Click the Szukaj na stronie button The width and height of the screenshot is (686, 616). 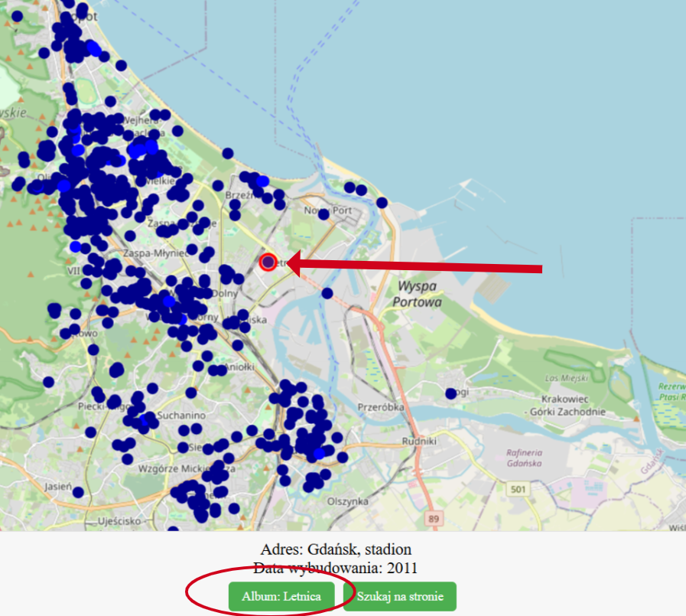(400, 596)
